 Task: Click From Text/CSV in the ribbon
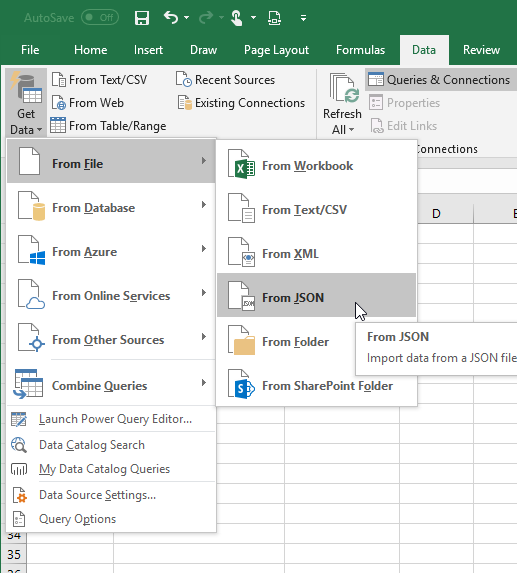pos(99,80)
